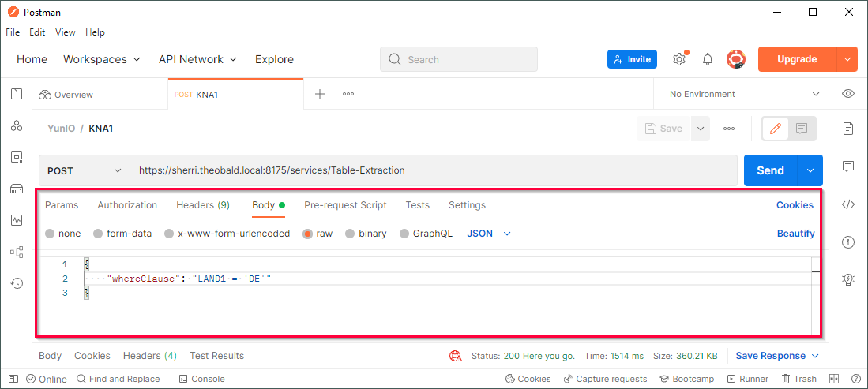Open the Settings gear icon
Image resolution: width=868 pixels, height=389 pixels.
click(x=679, y=59)
